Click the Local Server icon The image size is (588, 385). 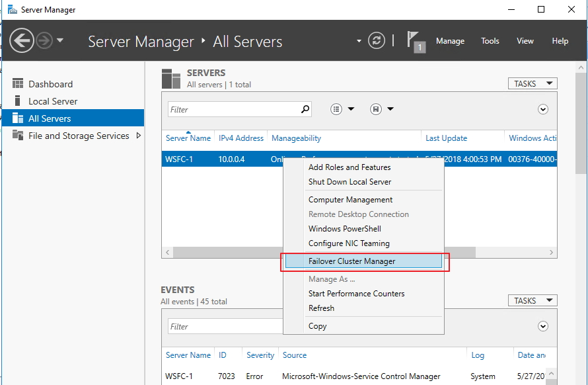tap(18, 101)
